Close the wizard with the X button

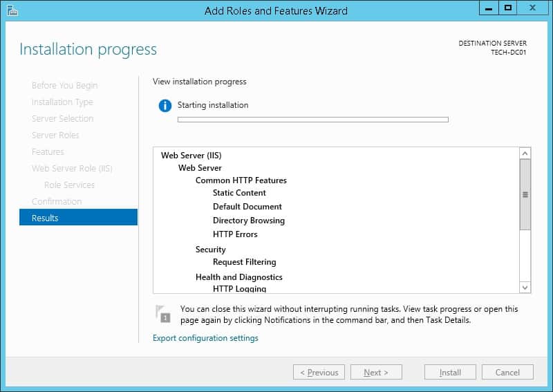(532, 8)
